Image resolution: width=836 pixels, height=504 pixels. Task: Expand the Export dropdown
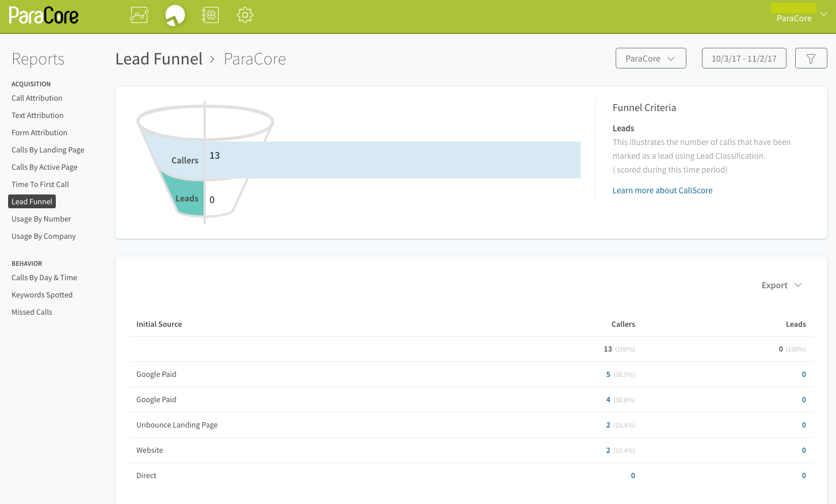(x=781, y=285)
